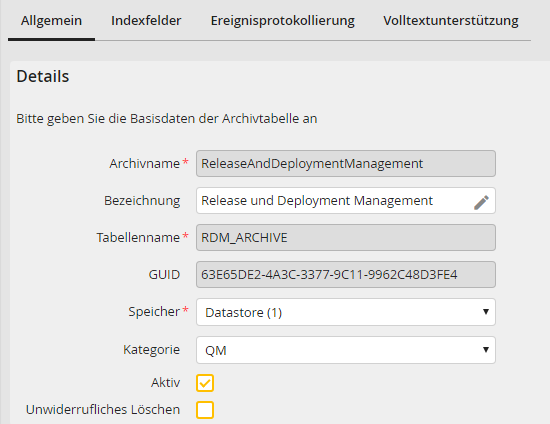
Task: Click the Basisdaten der Archivtabelle instruction text
Action: (x=167, y=119)
